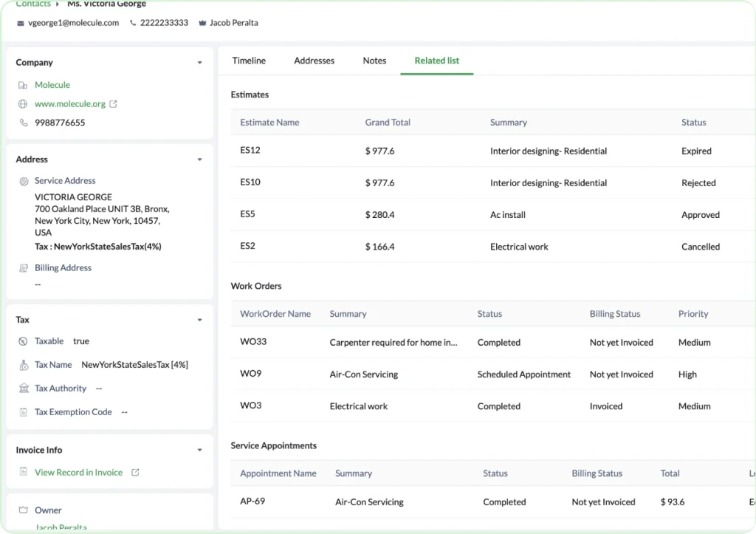Click the Billing Address icon

[23, 268]
